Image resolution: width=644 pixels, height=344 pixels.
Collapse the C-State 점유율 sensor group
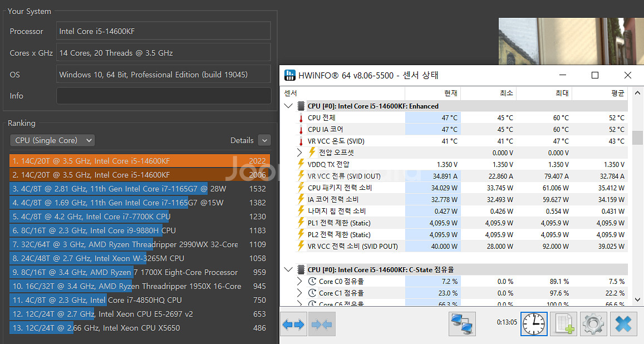click(288, 270)
